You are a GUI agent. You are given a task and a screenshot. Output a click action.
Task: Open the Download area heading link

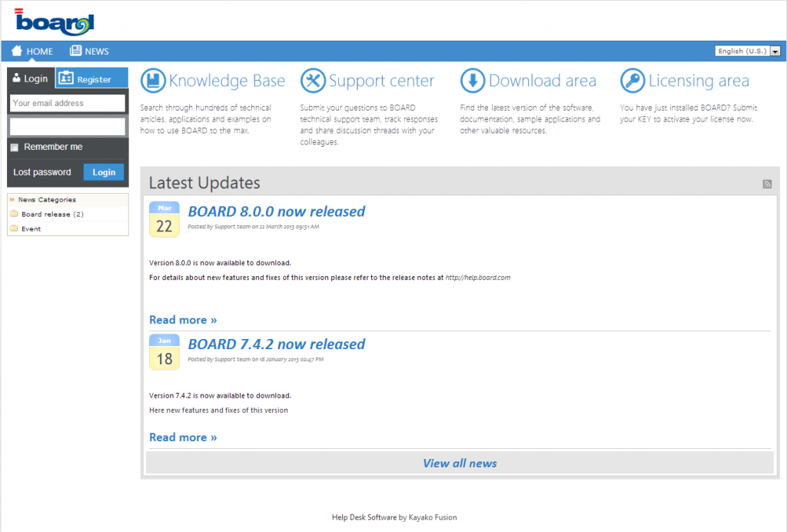543,80
